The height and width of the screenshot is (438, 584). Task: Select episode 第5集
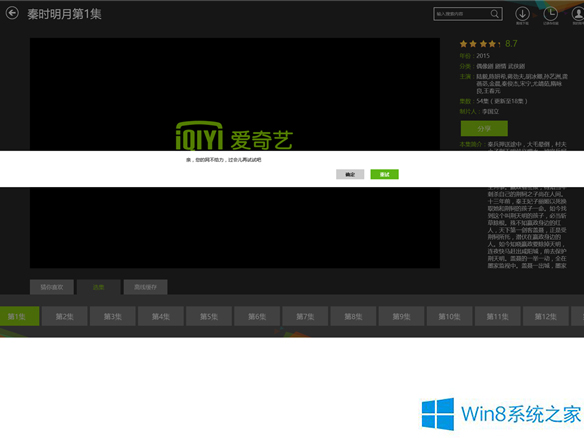point(209,316)
